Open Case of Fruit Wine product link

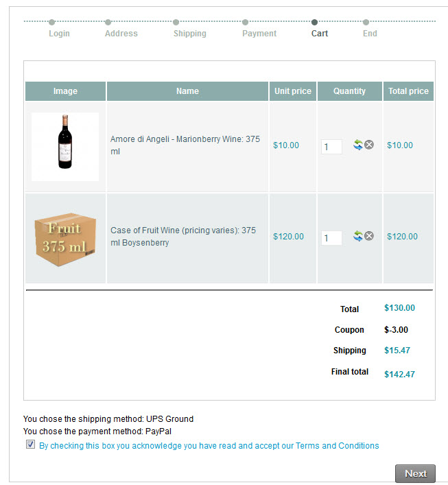(x=182, y=236)
